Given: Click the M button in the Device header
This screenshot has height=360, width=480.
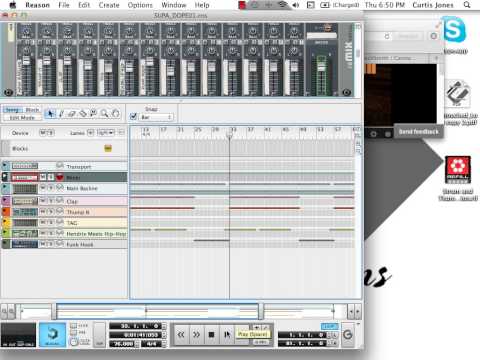Looking at the screenshot, I should click(43, 133).
